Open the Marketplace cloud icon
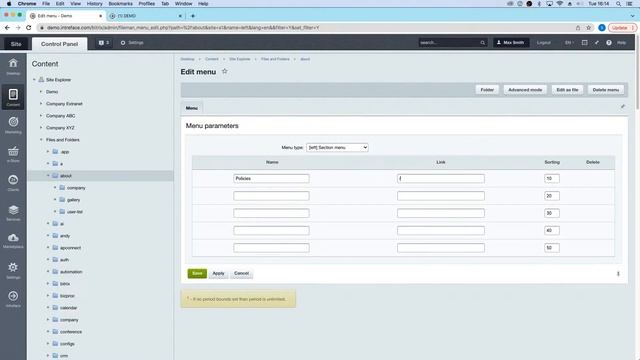 [13, 240]
